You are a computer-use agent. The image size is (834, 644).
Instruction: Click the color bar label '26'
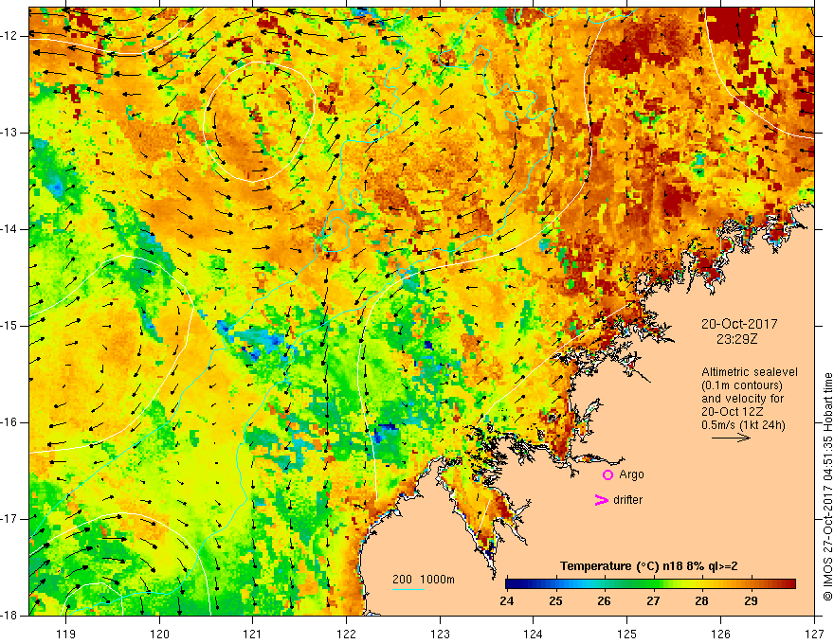pos(604,601)
